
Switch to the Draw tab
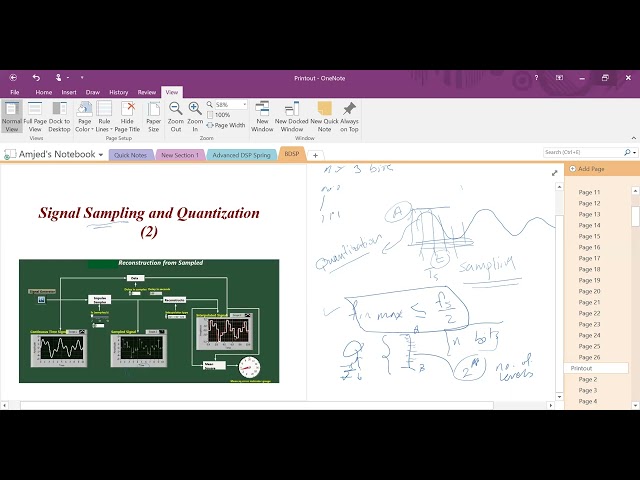coord(93,92)
